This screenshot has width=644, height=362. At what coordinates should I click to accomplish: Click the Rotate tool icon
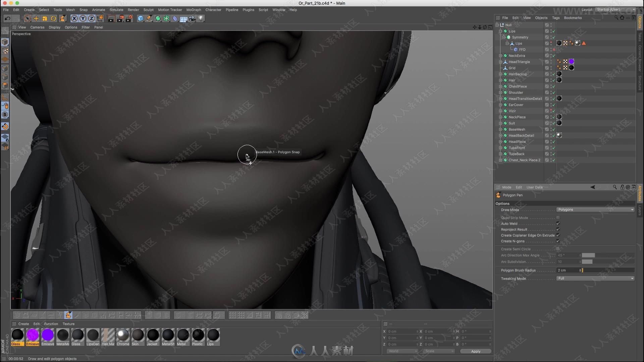click(54, 18)
